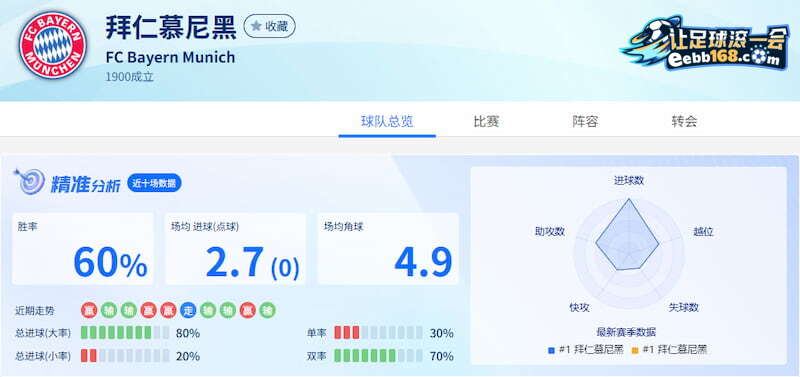Click the star 收藏 favorite button
This screenshot has height=377, width=800.
[x=269, y=27]
